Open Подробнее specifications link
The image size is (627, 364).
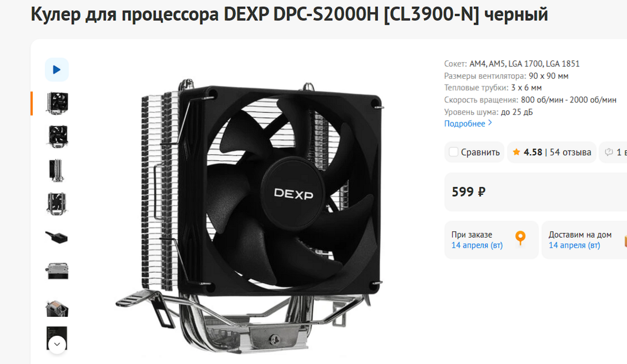click(x=464, y=124)
